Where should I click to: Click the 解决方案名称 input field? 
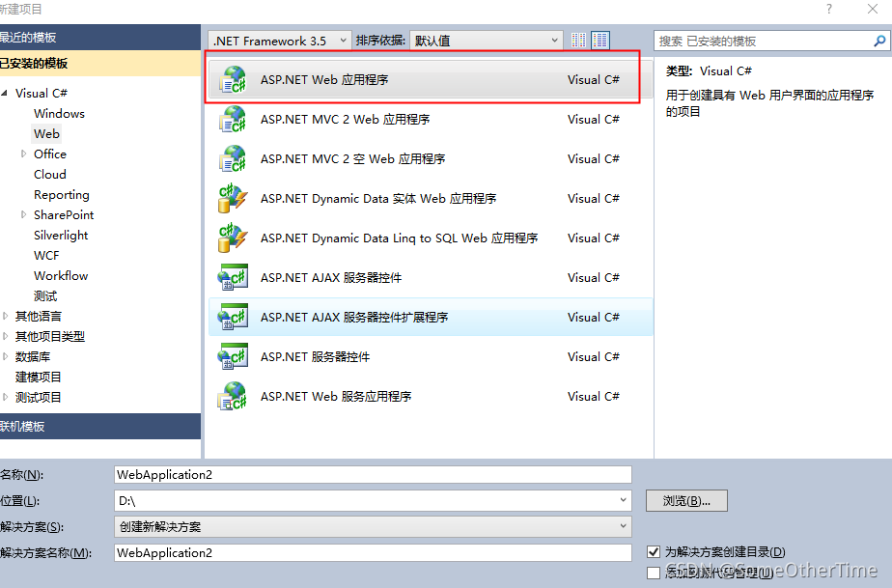click(373, 552)
